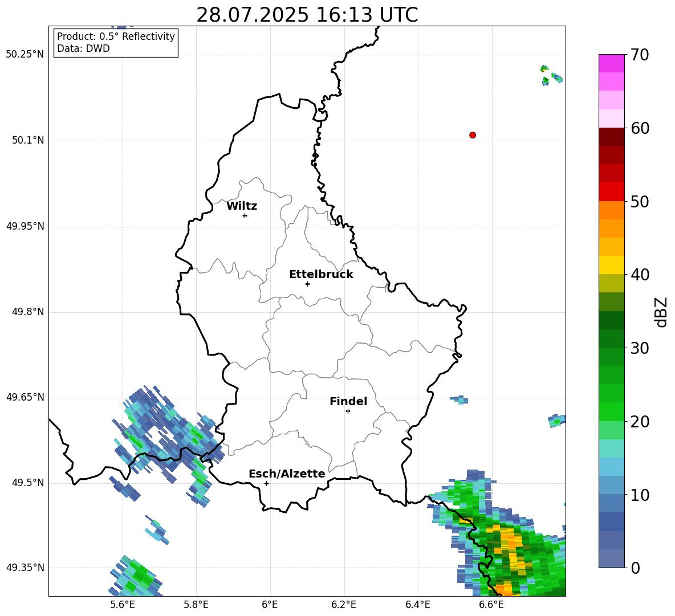Select the Ettelbruck city label
Viewport: 675px width, 616px height.
click(321, 275)
